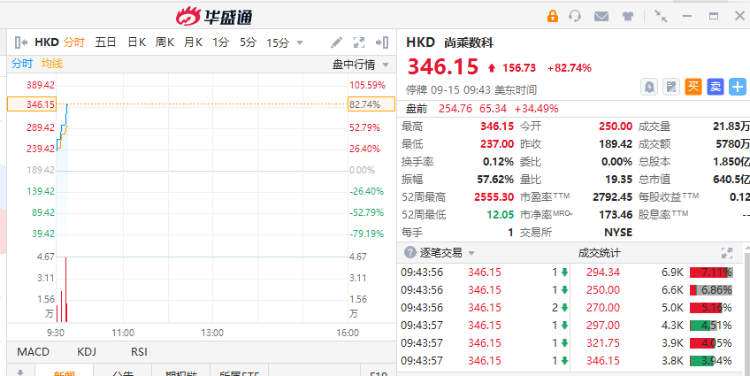Viewport: 750px width, 376px height.
Task: Click the 量比 value 19.35
Action: click(618, 179)
